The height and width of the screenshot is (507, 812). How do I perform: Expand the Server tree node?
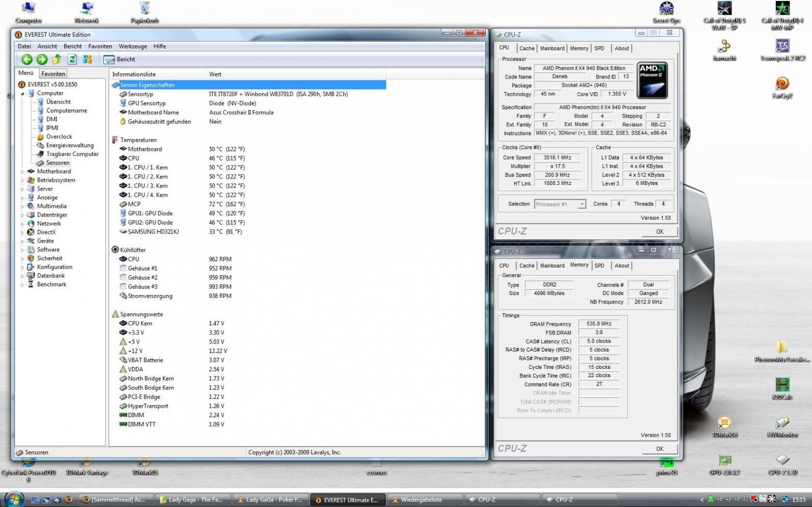[x=22, y=189]
